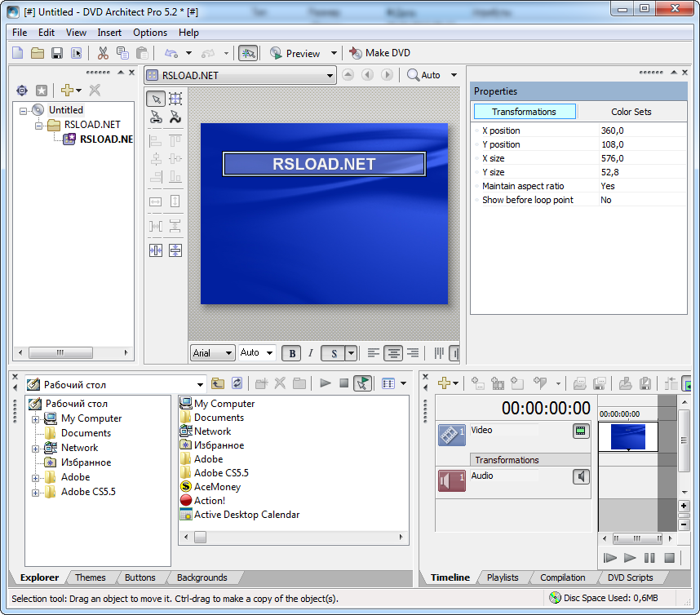Expand the My Computer tree node
The width and height of the screenshot is (700, 615).
tap(36, 419)
